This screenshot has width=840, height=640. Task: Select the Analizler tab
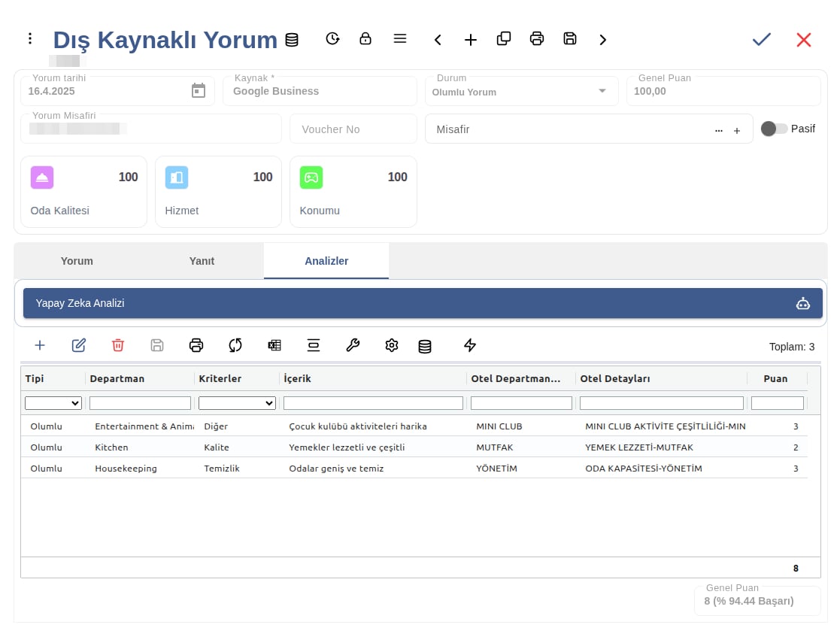(x=326, y=261)
